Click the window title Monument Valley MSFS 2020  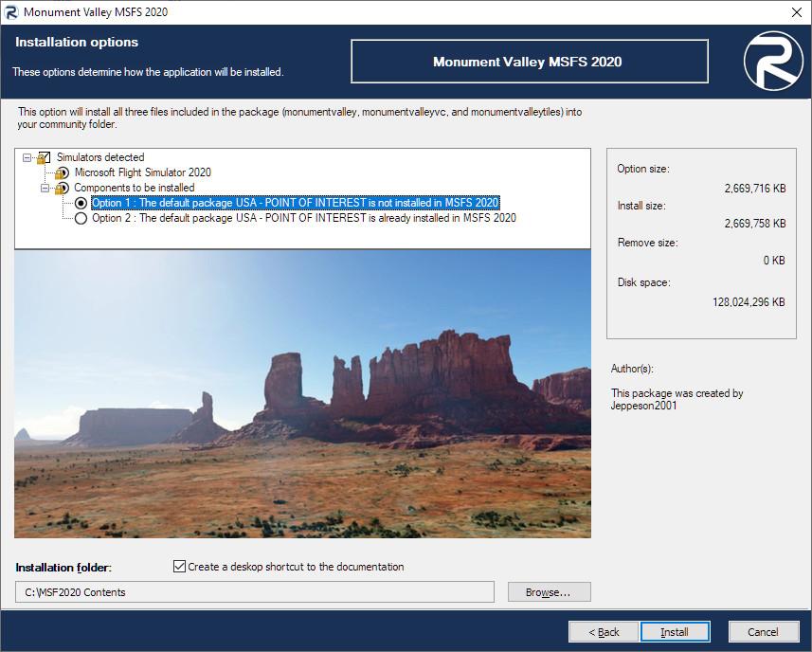click(x=96, y=12)
